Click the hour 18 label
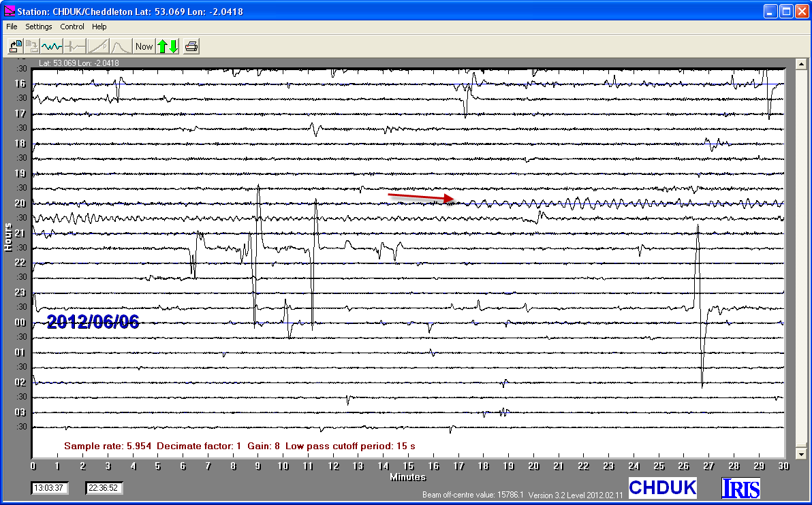812x505 pixels. [x=20, y=144]
